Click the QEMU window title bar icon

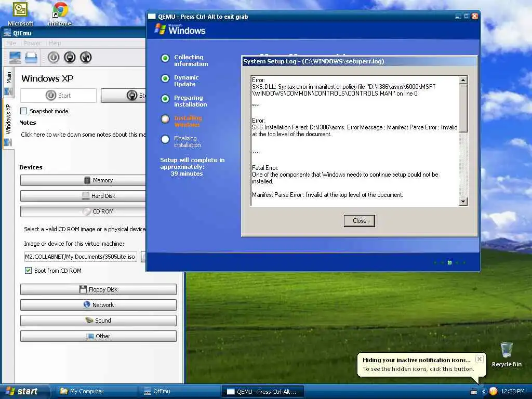pos(152,16)
